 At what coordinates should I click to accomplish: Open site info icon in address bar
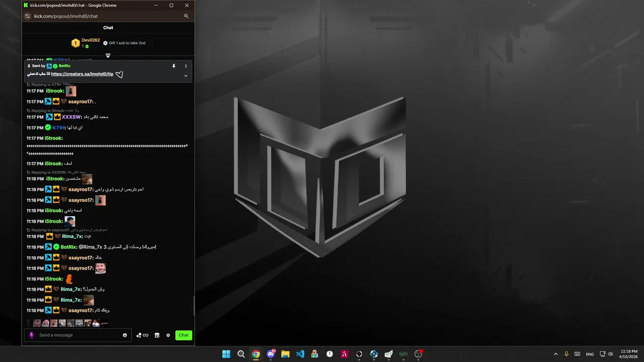(28, 16)
